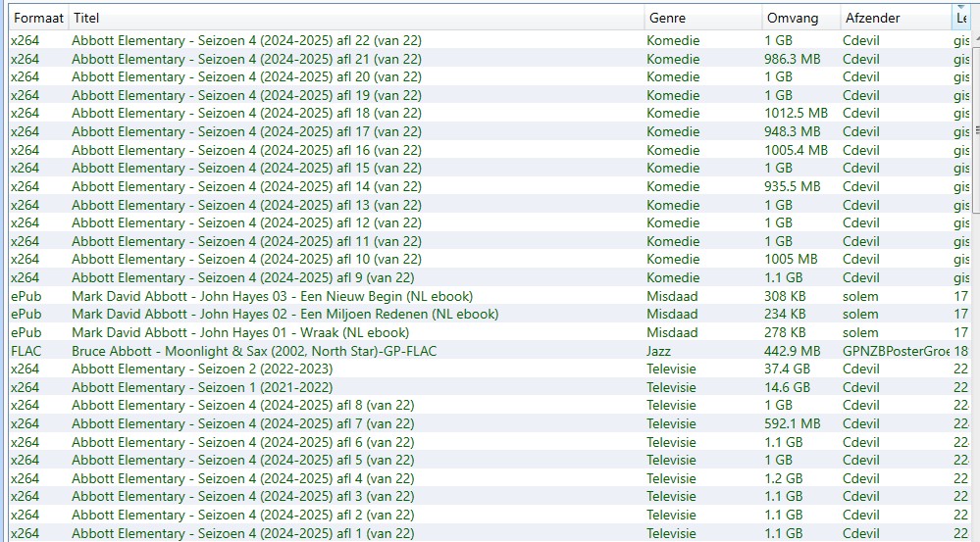Select Abbott Elementary Seizoen 4 afl 10 title
Viewport: 980px width, 542px height.
246,259
